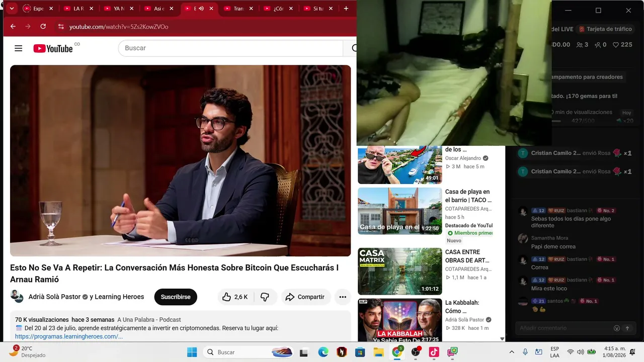Click the address bar URL
Screen dimensions: 644x362
[119, 27]
